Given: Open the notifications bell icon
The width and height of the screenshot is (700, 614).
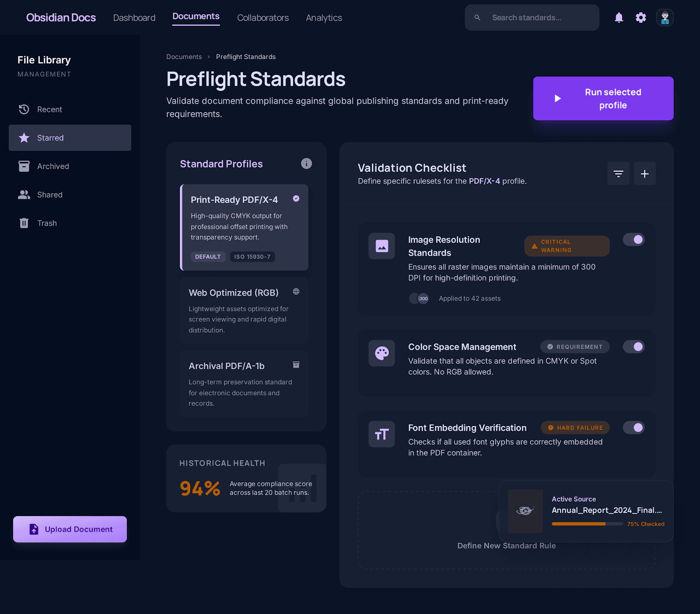Looking at the screenshot, I should pos(619,17).
